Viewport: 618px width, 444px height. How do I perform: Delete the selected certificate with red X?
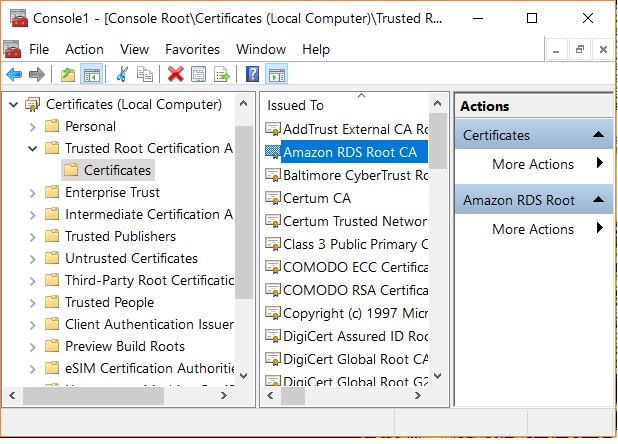click(x=175, y=74)
